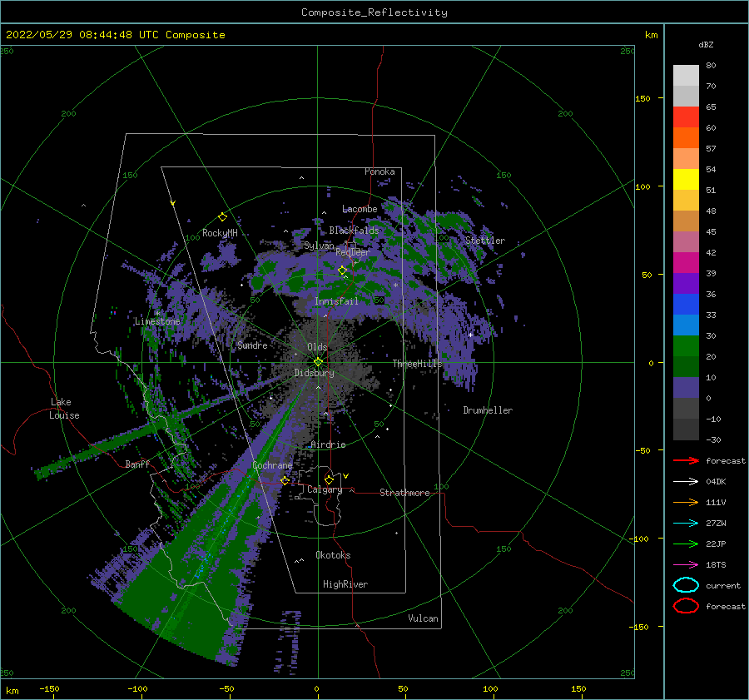Image resolution: width=749 pixels, height=700 pixels.
Task: Click the current label beside the cyan ellipse
Action: click(723, 586)
